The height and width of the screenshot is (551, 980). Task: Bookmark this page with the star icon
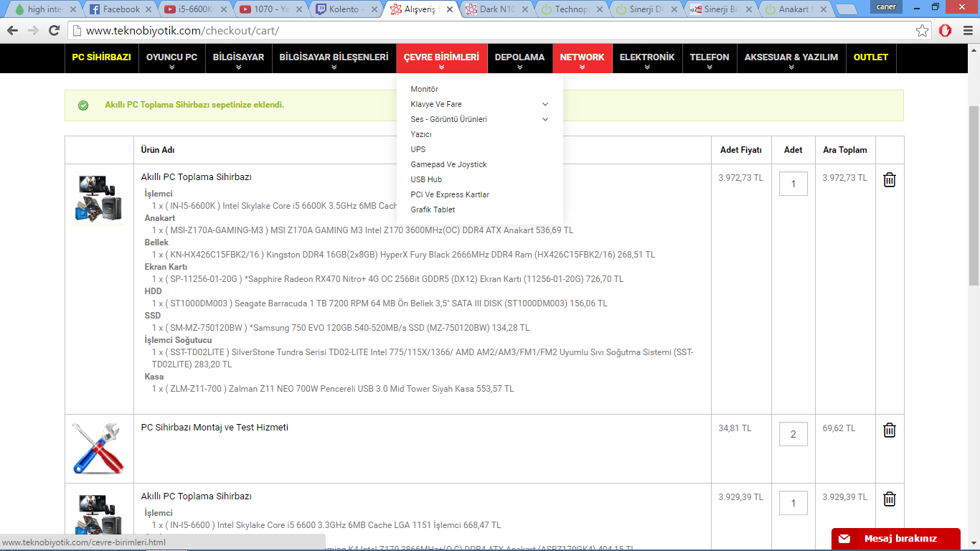pos(922,31)
